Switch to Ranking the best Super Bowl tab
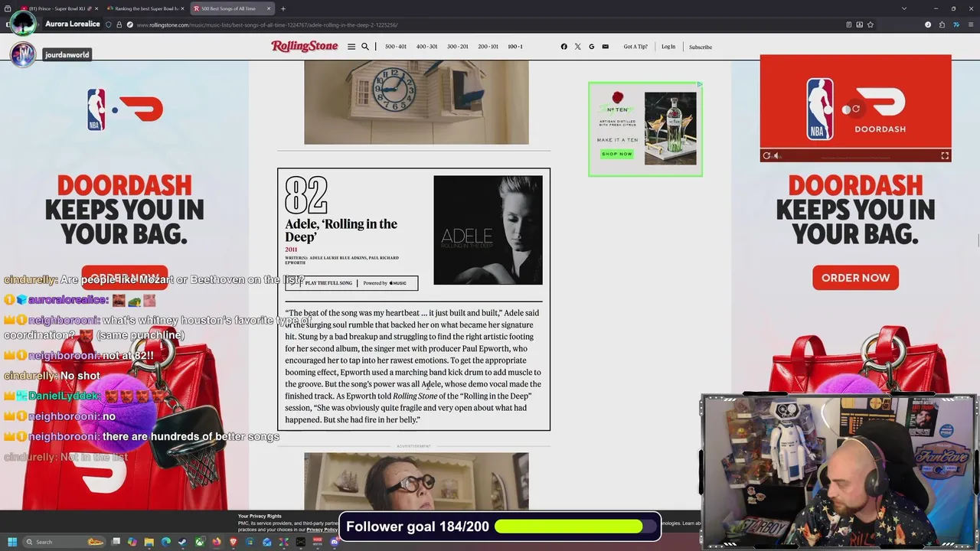The width and height of the screenshot is (980, 551). (x=145, y=8)
